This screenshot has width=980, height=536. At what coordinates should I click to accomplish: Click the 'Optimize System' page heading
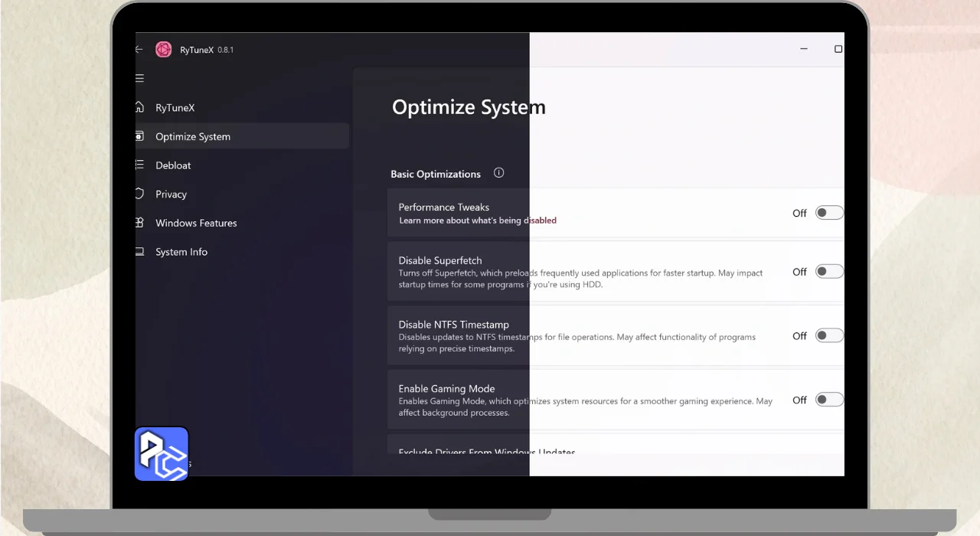coord(469,107)
